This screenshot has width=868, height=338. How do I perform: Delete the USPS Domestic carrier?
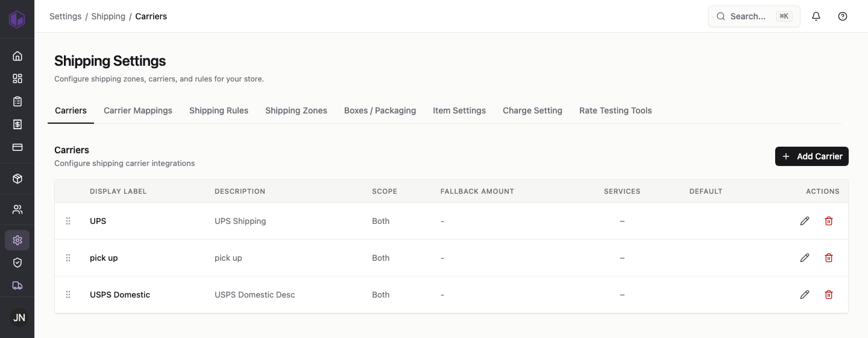pyautogui.click(x=829, y=295)
